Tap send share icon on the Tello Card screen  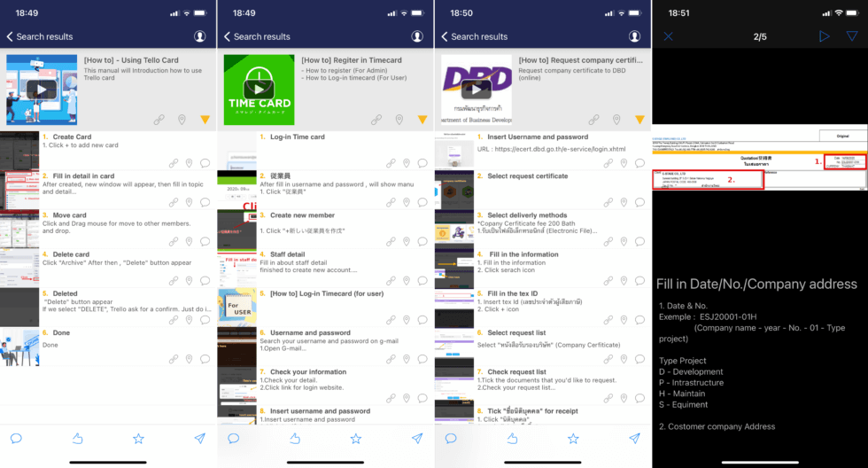[200, 439]
